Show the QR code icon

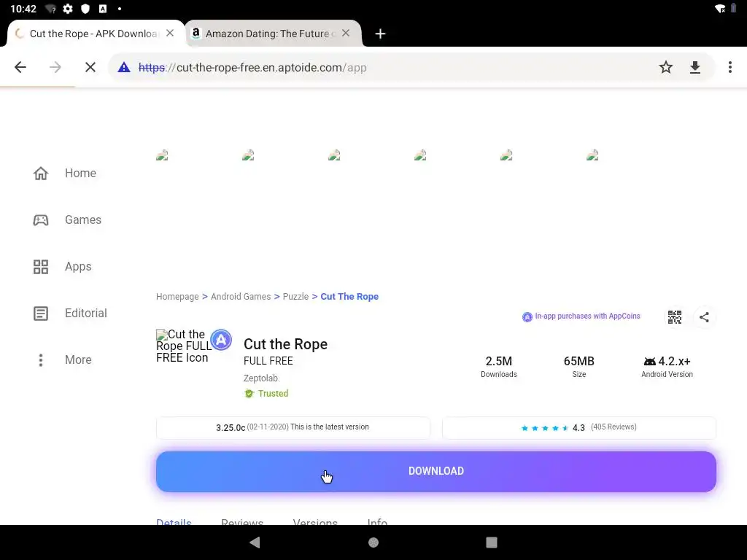(x=674, y=317)
